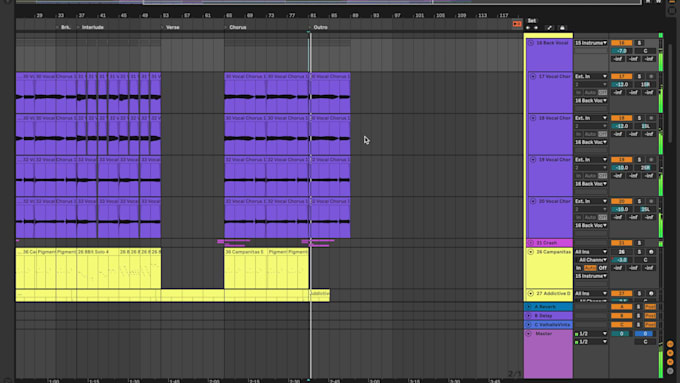Solo the C ValhallaVinta return track
This screenshot has height=383, width=680.
(638, 324)
